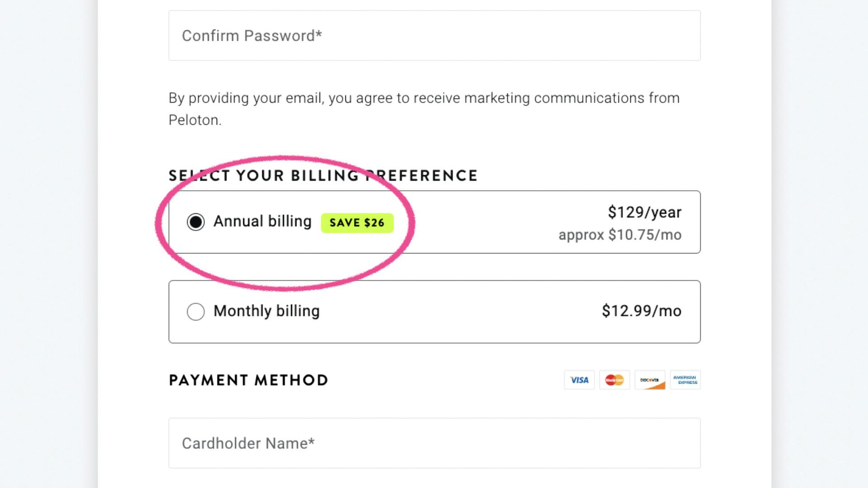
Task: Click the green SAVE $26 badge
Action: click(x=357, y=223)
